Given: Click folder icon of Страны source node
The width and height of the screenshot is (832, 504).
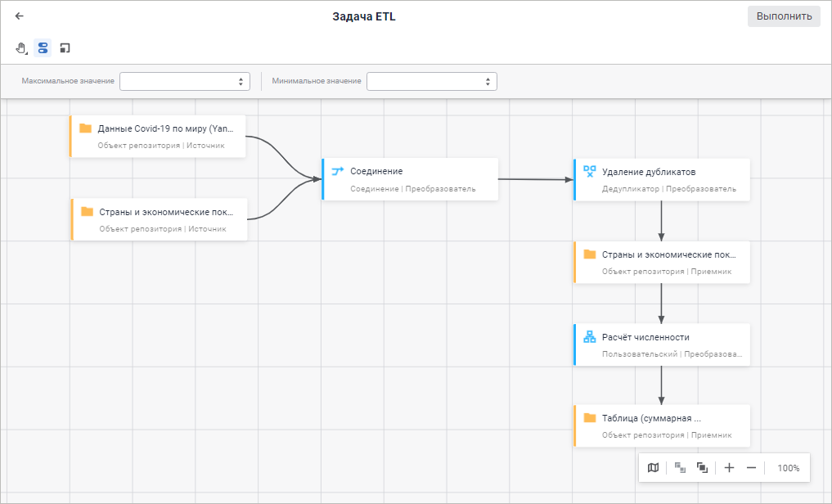Looking at the screenshot, I should tap(87, 212).
